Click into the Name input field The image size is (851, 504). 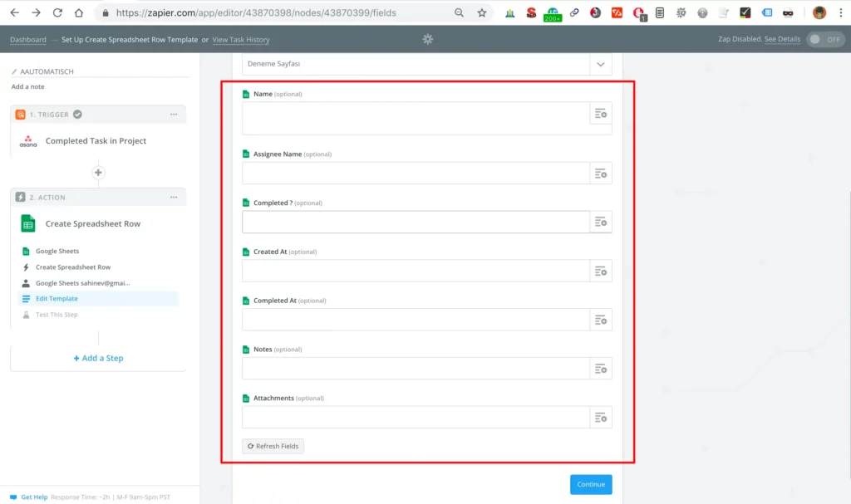(x=416, y=118)
